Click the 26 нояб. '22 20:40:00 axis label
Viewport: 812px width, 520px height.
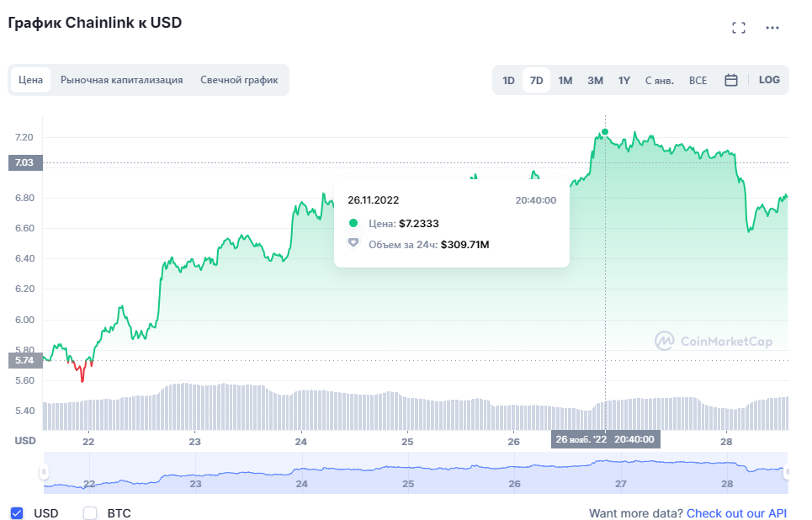605,439
